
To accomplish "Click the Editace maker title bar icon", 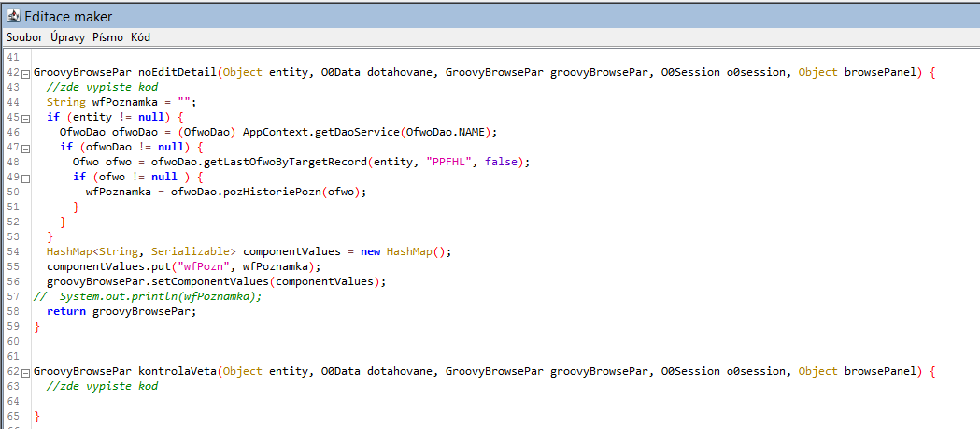I will click(x=12, y=14).
